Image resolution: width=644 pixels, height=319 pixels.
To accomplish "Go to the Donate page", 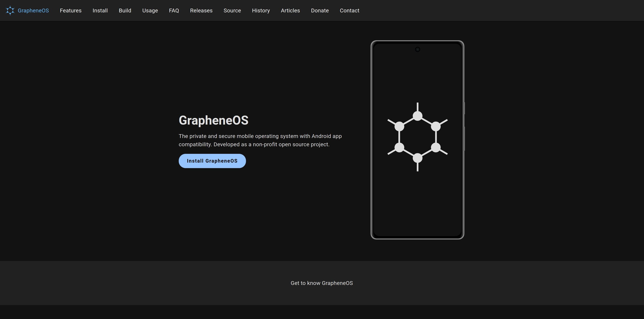I will (320, 11).
